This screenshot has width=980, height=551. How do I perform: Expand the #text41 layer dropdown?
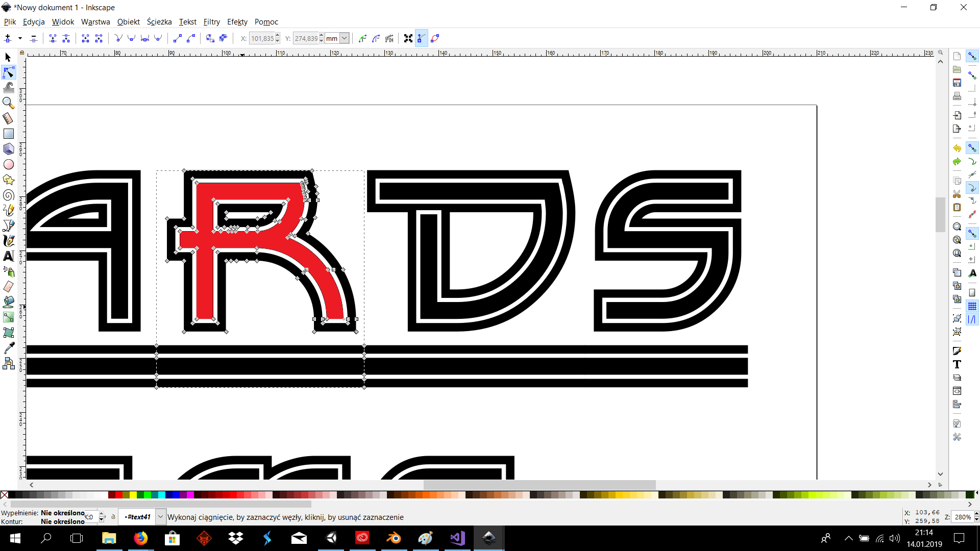[x=160, y=517]
